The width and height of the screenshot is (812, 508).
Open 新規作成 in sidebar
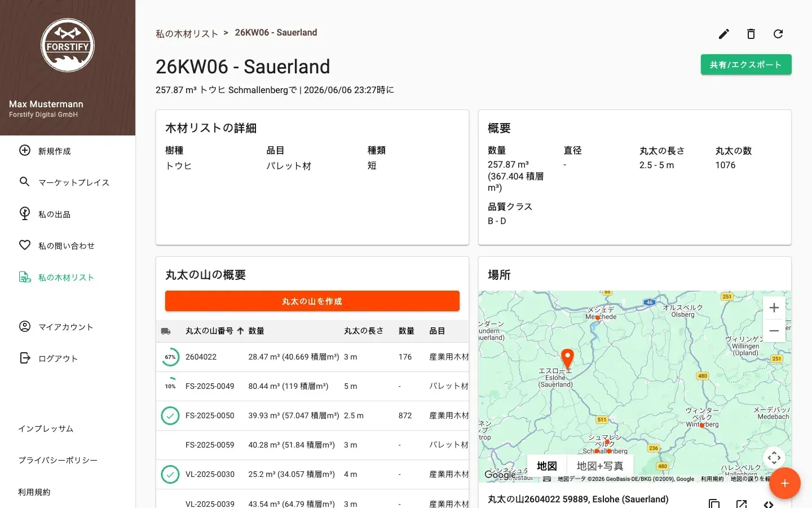[x=68, y=151]
